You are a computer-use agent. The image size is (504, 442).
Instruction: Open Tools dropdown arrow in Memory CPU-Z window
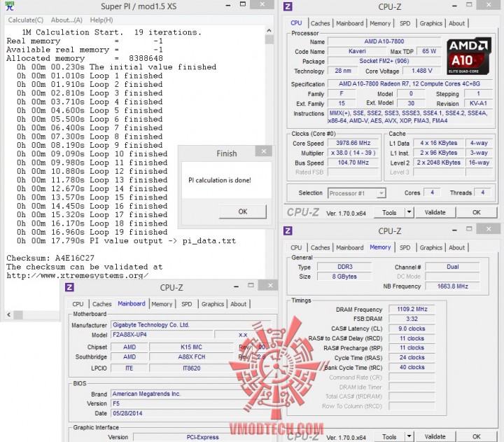pyautogui.click(x=409, y=437)
